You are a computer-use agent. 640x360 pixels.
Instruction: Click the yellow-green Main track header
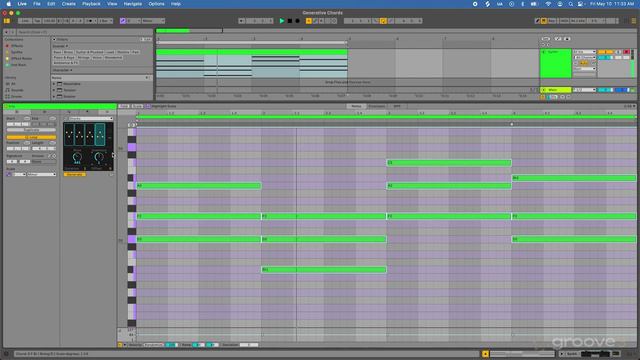[x=556, y=90]
